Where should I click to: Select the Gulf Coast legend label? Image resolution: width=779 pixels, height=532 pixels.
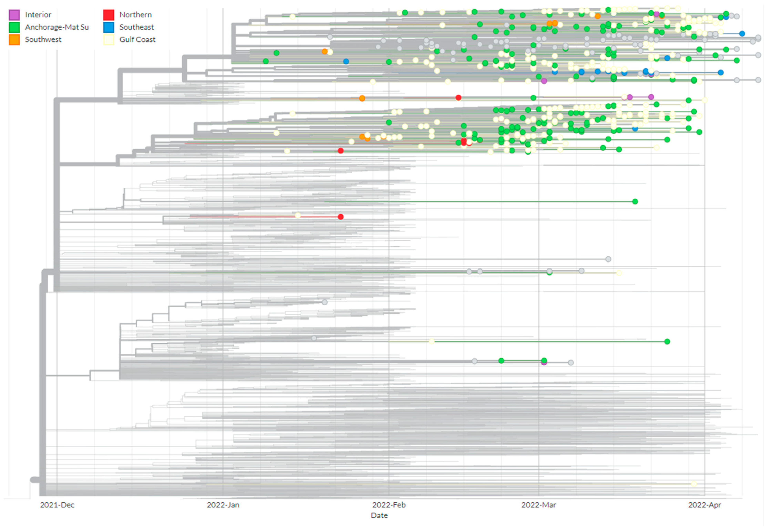point(137,40)
